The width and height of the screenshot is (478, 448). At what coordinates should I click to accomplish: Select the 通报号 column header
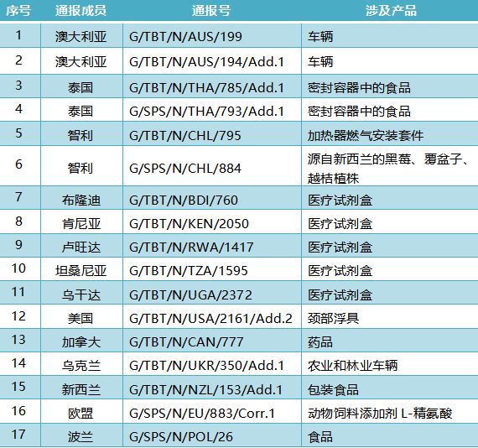pyautogui.click(x=211, y=11)
